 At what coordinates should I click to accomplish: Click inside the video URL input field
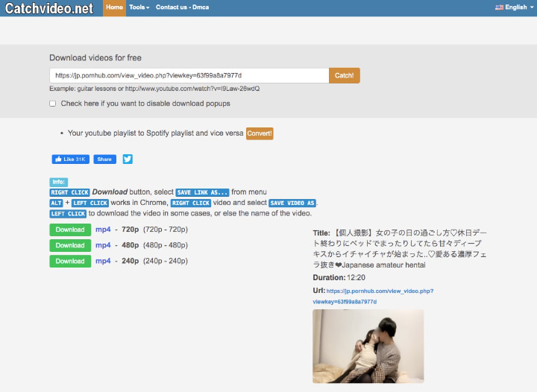pos(189,75)
